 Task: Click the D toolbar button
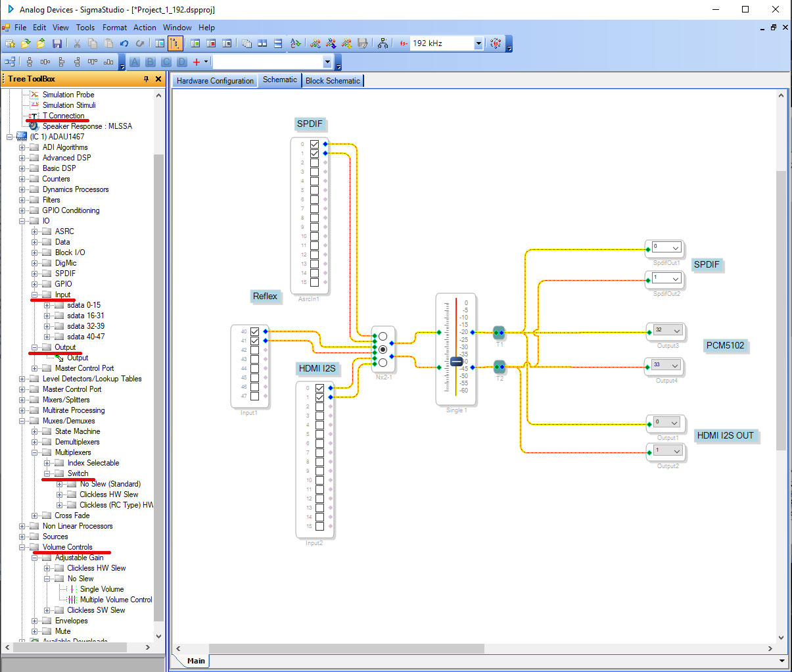(x=182, y=62)
